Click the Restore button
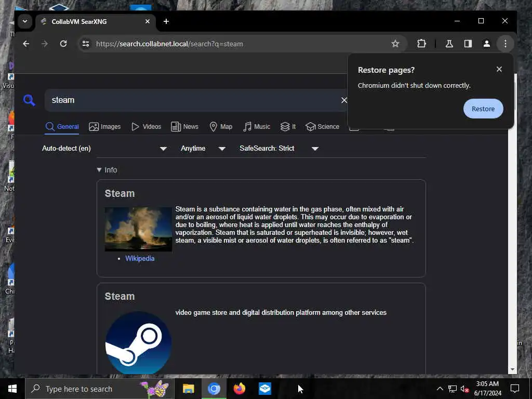This screenshot has height=399, width=532. [x=483, y=109]
